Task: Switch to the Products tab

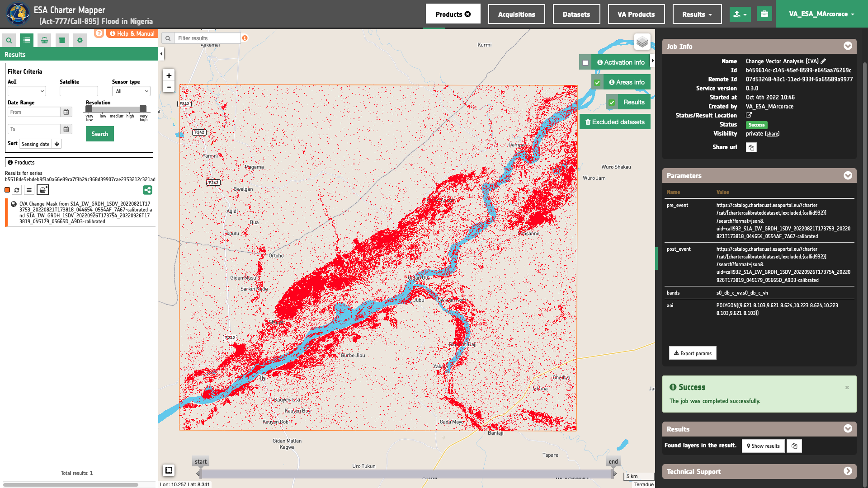Action: pyautogui.click(x=453, y=14)
